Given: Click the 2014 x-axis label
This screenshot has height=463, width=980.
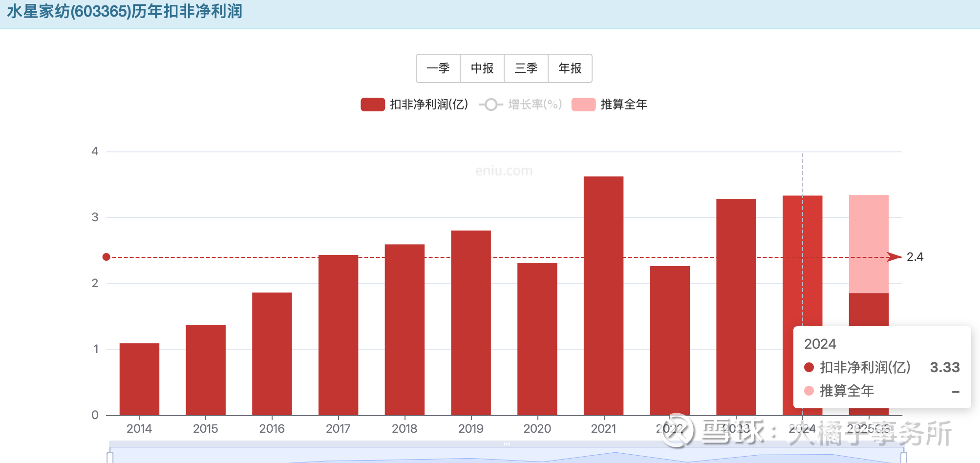Looking at the screenshot, I should [x=139, y=429].
